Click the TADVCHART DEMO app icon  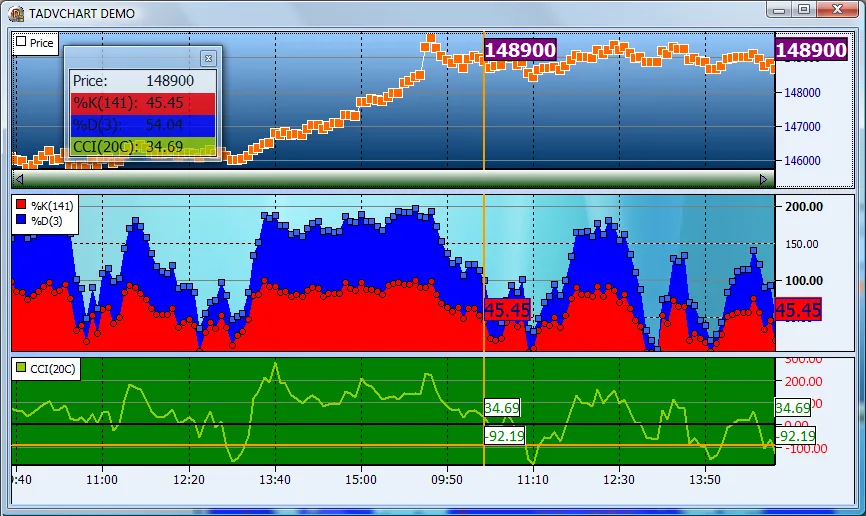coord(16,13)
